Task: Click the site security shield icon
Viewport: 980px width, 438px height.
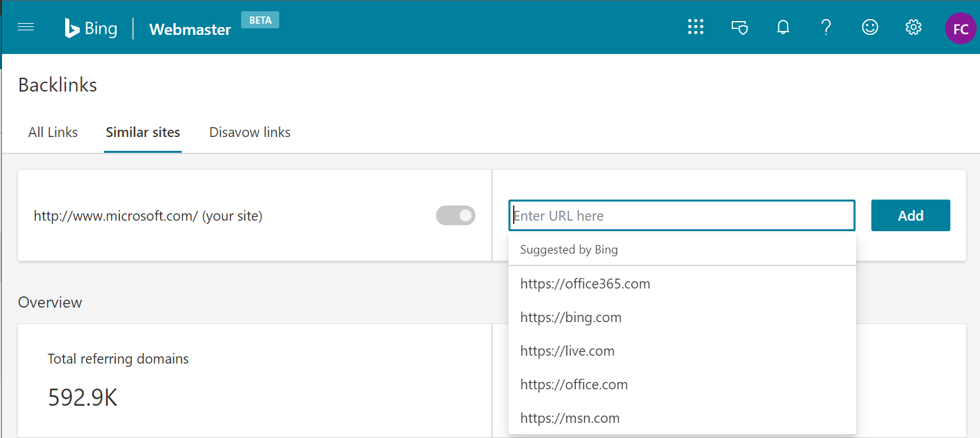Action: 739,27
